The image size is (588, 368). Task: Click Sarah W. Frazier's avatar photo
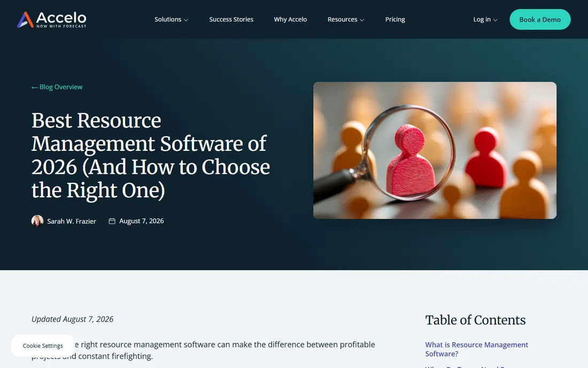pyautogui.click(x=37, y=221)
